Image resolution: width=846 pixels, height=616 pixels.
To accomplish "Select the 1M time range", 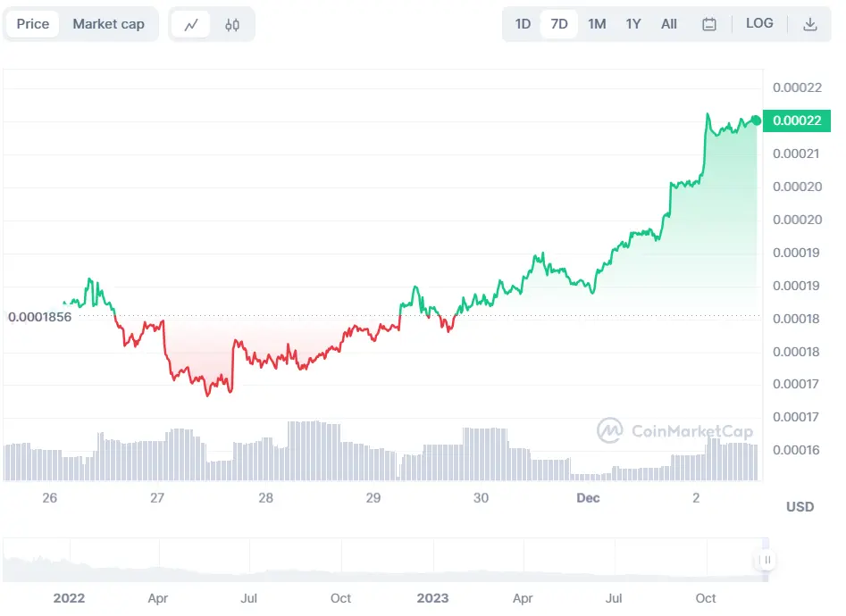I will (x=597, y=24).
